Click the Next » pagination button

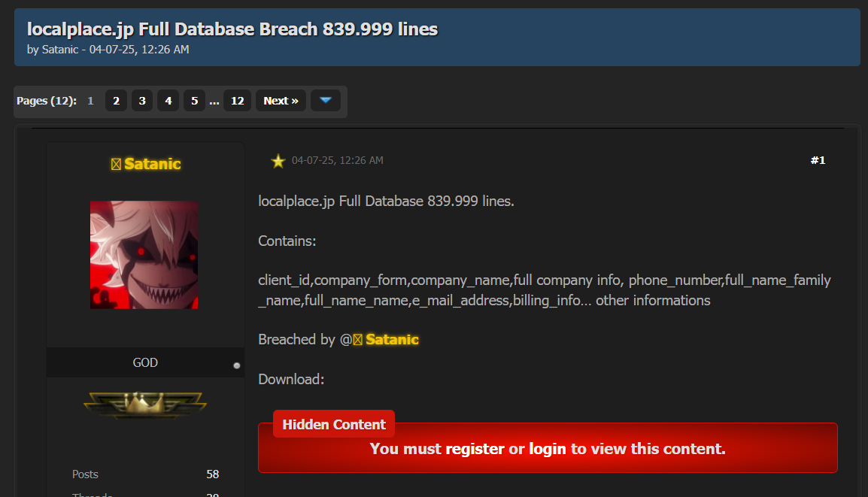(x=281, y=101)
